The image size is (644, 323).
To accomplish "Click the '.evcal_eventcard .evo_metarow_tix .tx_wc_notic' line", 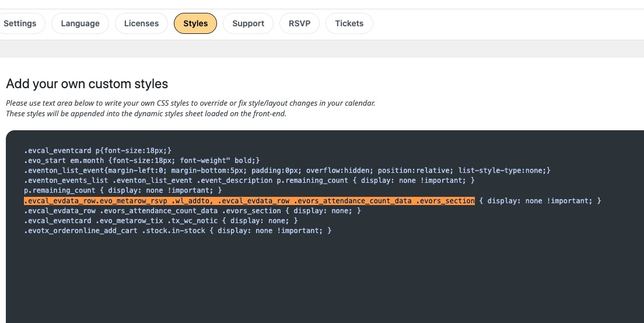I will click(161, 221).
